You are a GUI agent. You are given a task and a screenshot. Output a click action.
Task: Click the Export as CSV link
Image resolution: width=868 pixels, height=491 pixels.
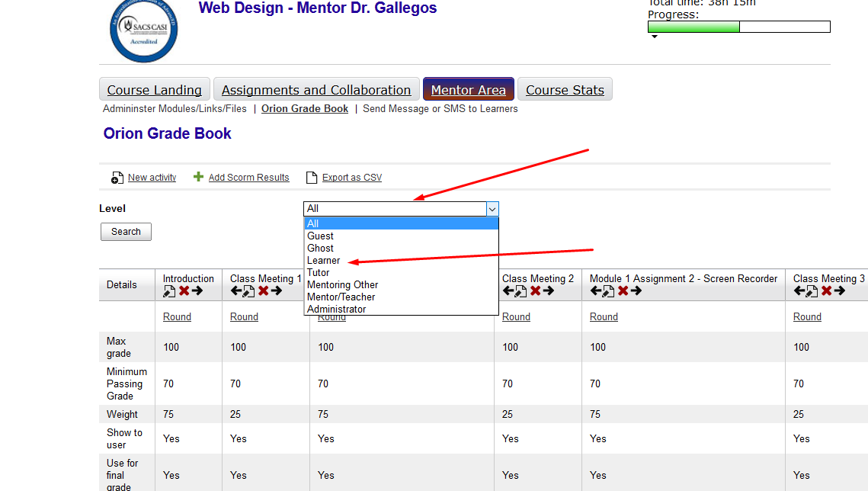(351, 178)
